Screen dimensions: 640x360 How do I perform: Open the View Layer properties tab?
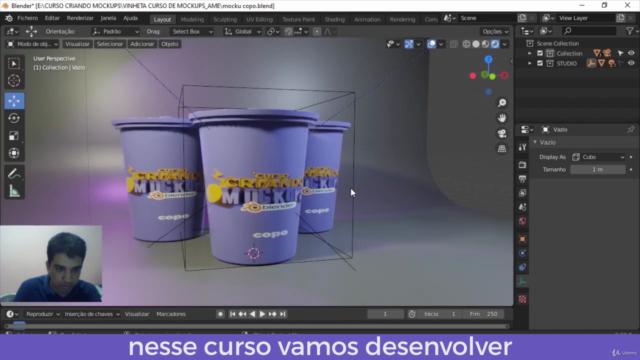(x=522, y=193)
